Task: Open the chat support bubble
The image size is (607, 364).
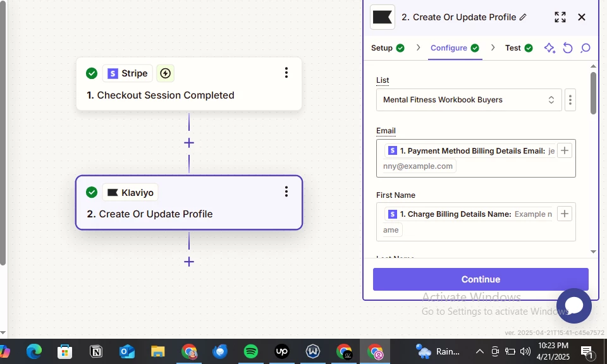Action: point(573,306)
